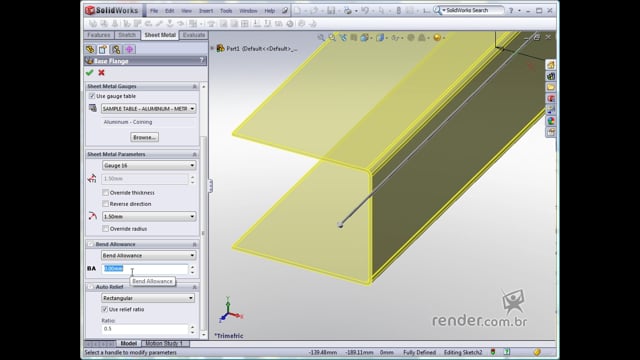Click the Ratio value spinner arrows

coord(192,329)
